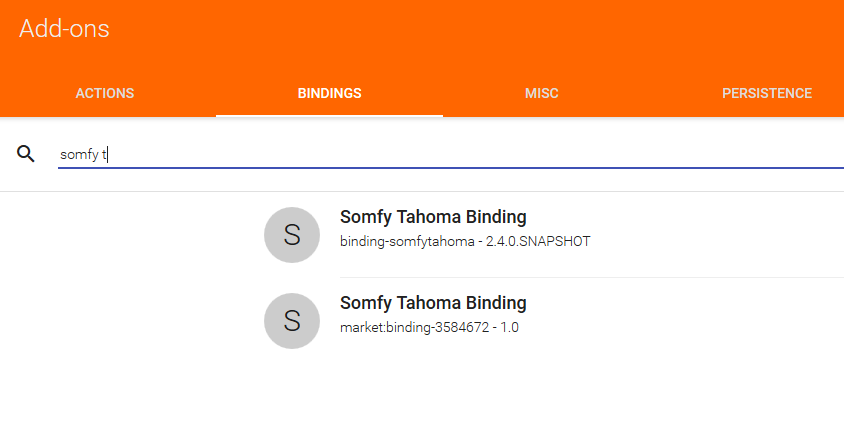The height and width of the screenshot is (423, 844).
Task: Click the white indicator under Bindings tab
Action: [x=329, y=115]
